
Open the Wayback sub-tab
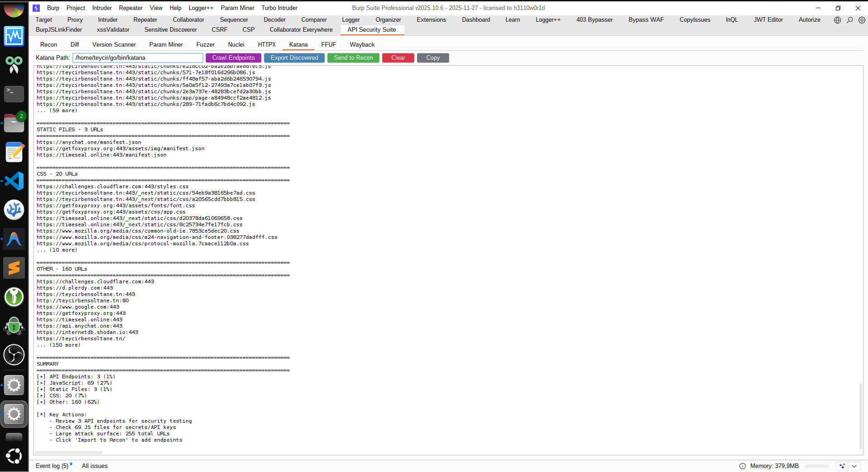coord(362,45)
